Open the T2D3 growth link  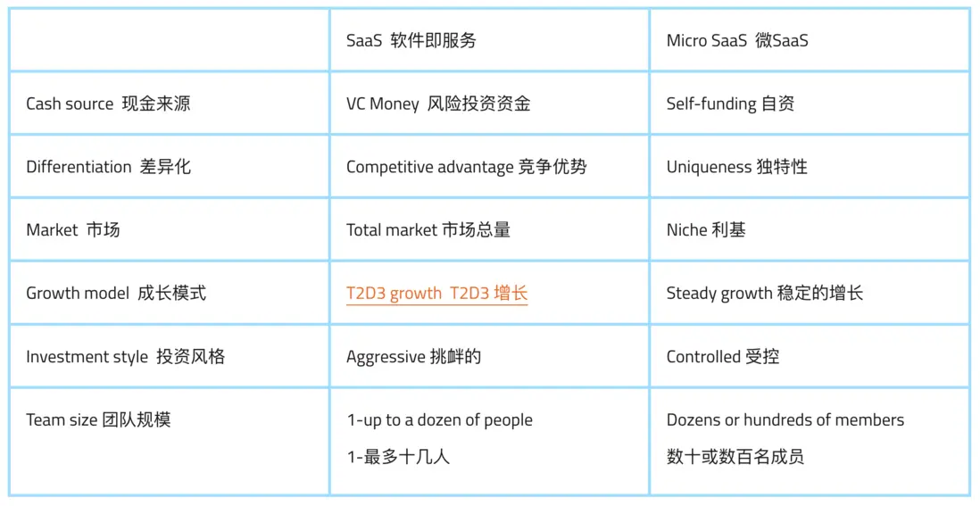436,294
